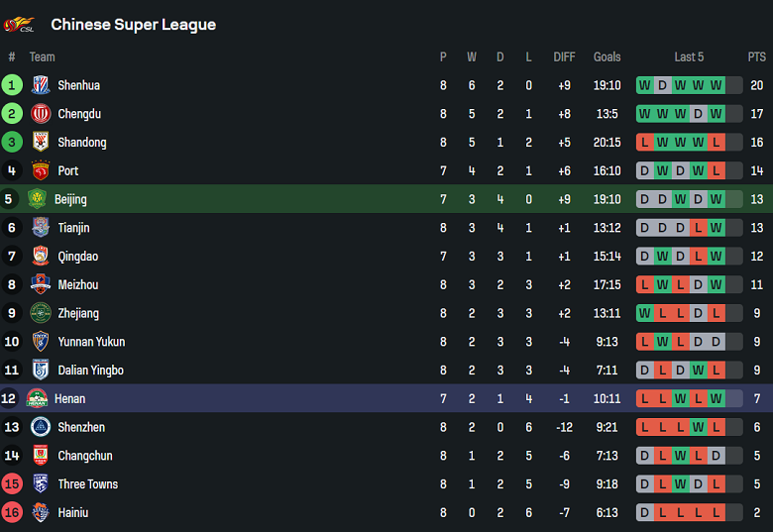Click Shandong's first red L form badge

pyautogui.click(x=645, y=143)
